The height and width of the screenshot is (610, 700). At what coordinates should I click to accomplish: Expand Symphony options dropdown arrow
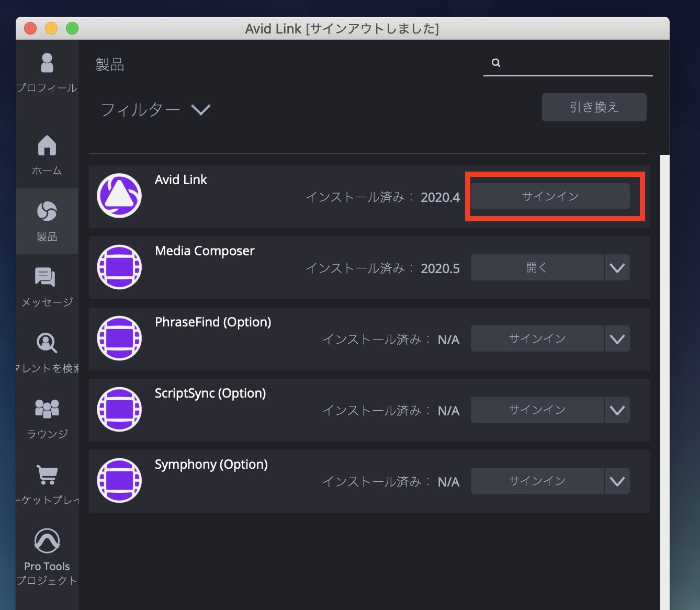click(x=617, y=481)
